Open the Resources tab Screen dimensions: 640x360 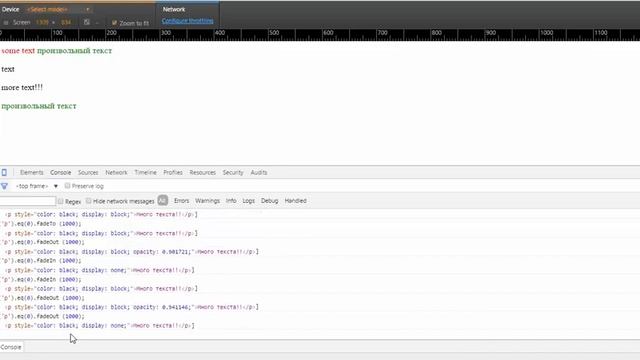point(202,172)
